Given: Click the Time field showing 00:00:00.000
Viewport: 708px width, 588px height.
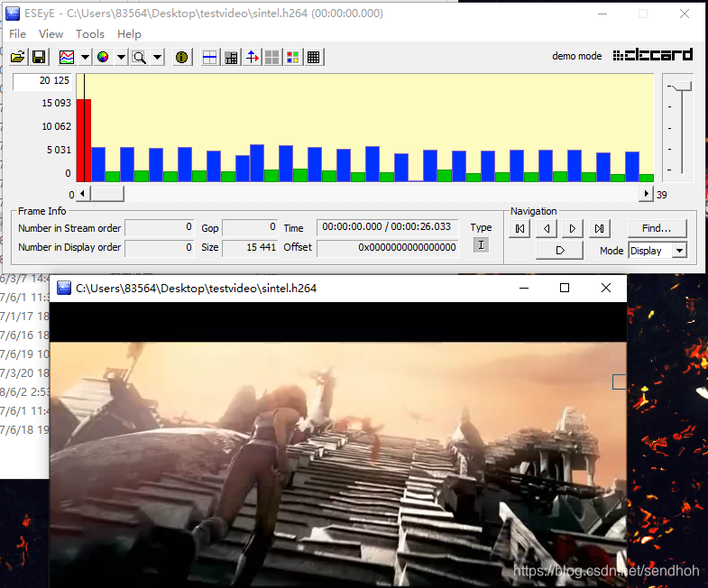Looking at the screenshot, I should click(x=388, y=227).
